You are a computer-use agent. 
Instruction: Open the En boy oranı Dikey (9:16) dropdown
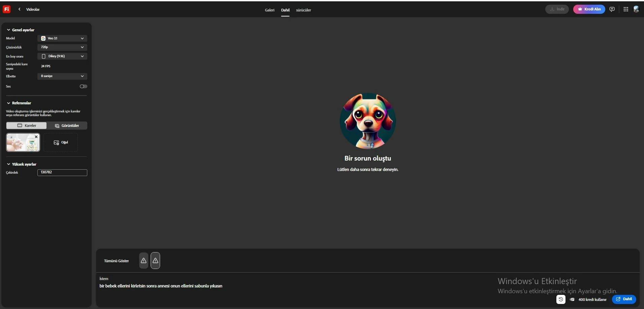(62, 56)
